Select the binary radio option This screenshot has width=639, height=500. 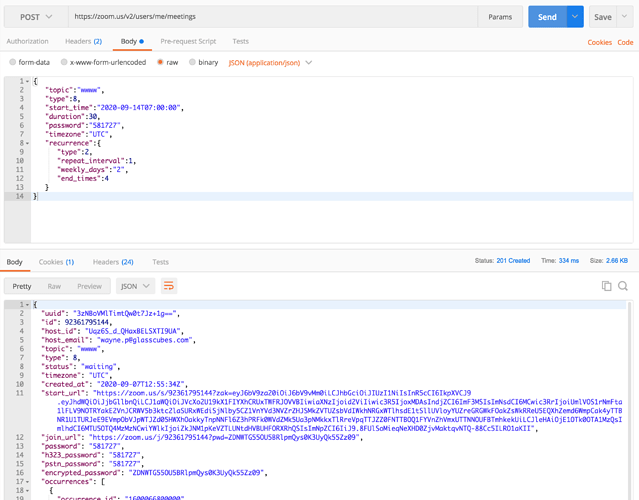pos(192,62)
